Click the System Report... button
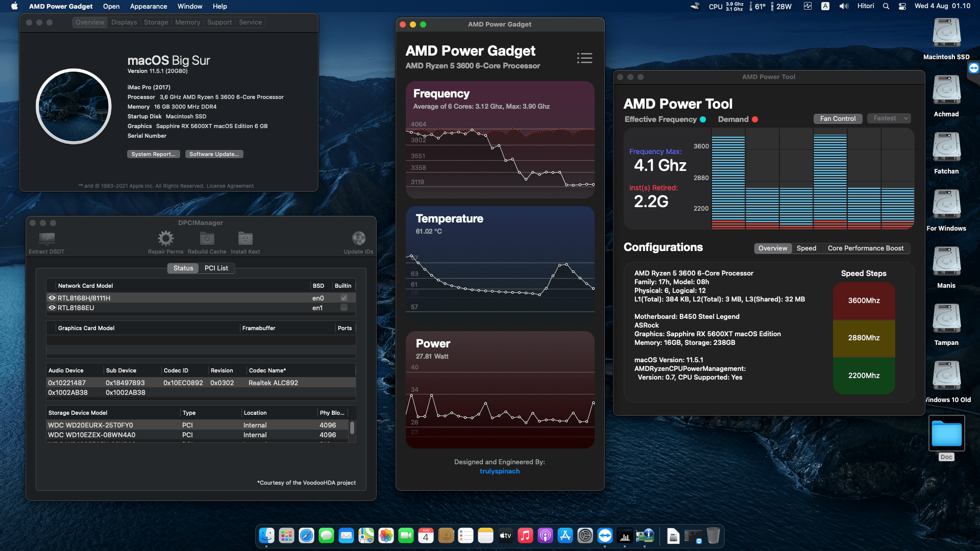Image resolution: width=980 pixels, height=551 pixels. coord(153,154)
